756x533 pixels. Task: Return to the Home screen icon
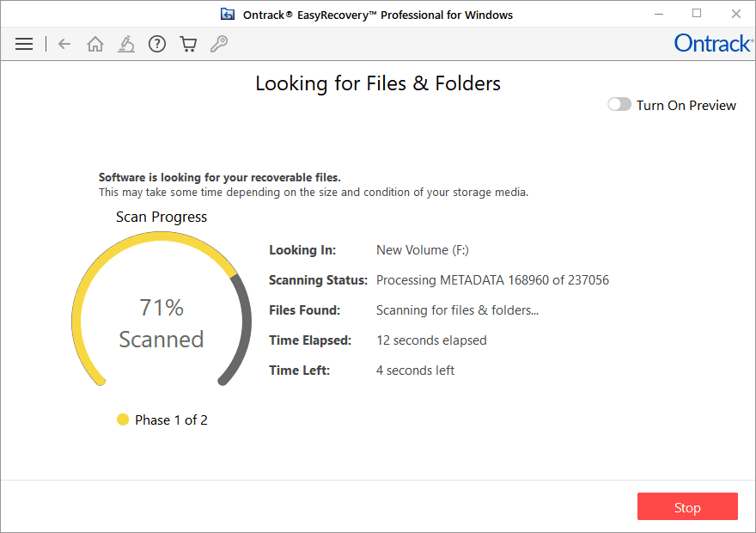[x=95, y=44]
